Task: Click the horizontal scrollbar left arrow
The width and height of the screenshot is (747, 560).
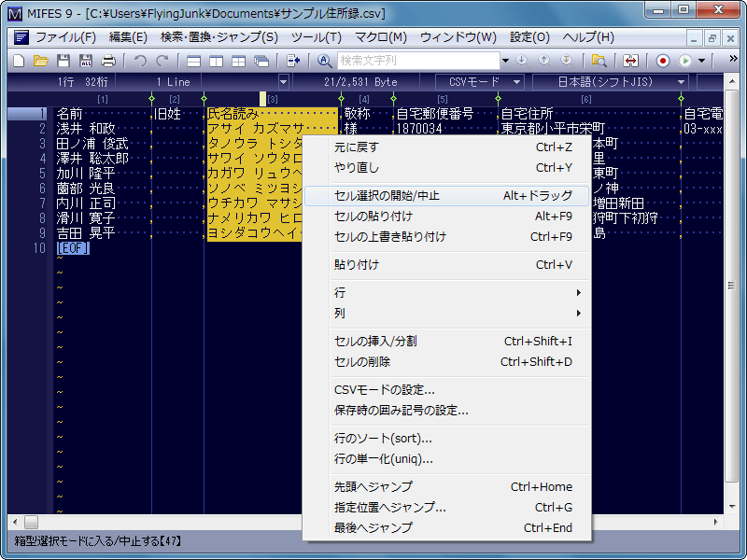Action: pyautogui.click(x=14, y=522)
